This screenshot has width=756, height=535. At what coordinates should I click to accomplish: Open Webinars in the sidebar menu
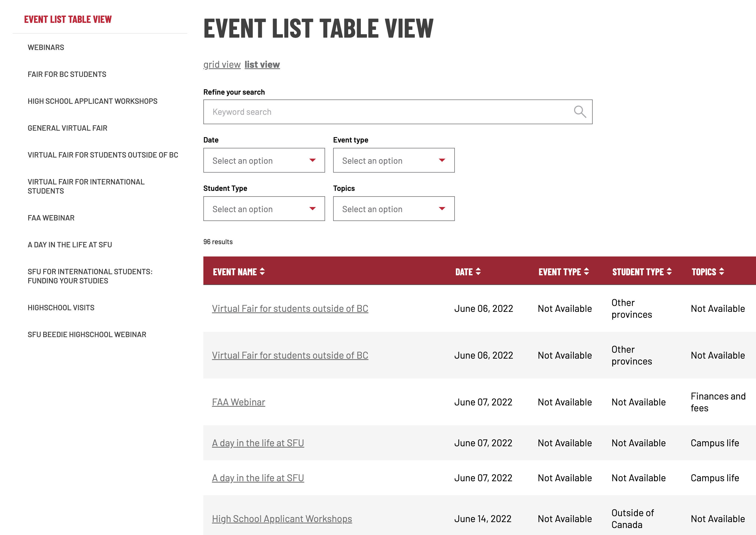click(x=46, y=47)
